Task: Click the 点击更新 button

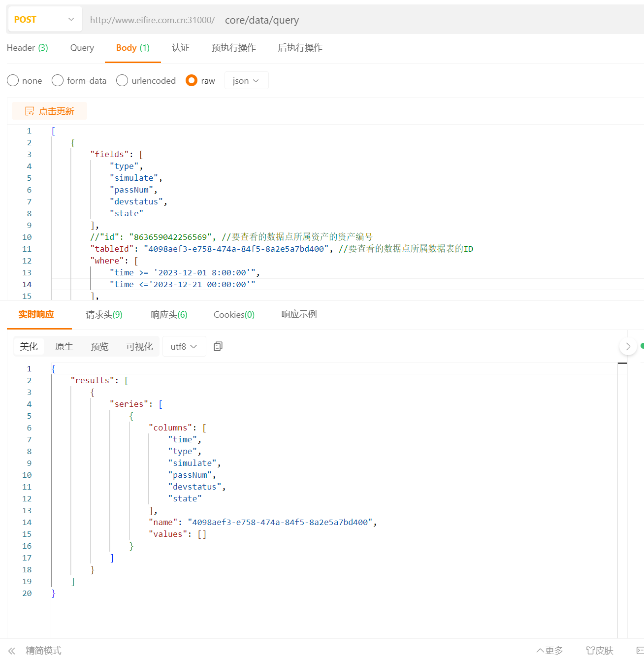Action: [x=50, y=111]
